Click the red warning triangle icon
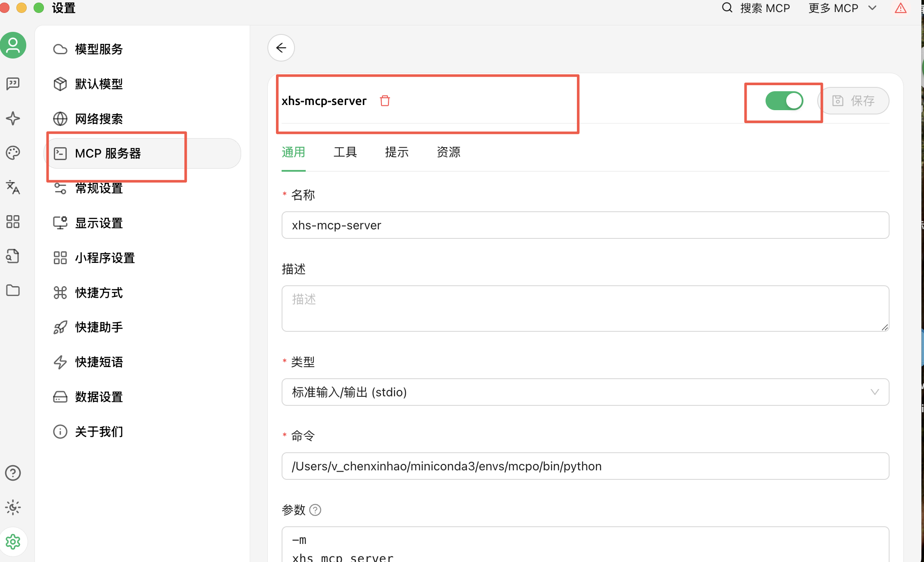The image size is (924, 562). point(900,8)
